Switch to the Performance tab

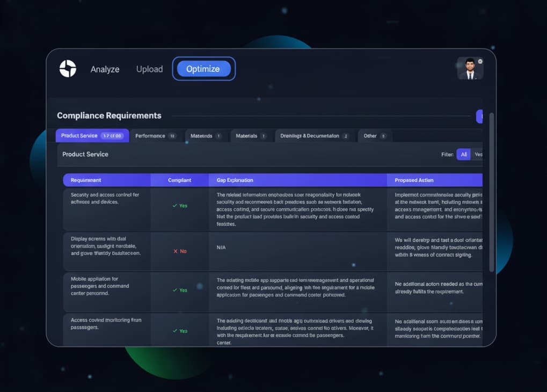[x=152, y=136]
